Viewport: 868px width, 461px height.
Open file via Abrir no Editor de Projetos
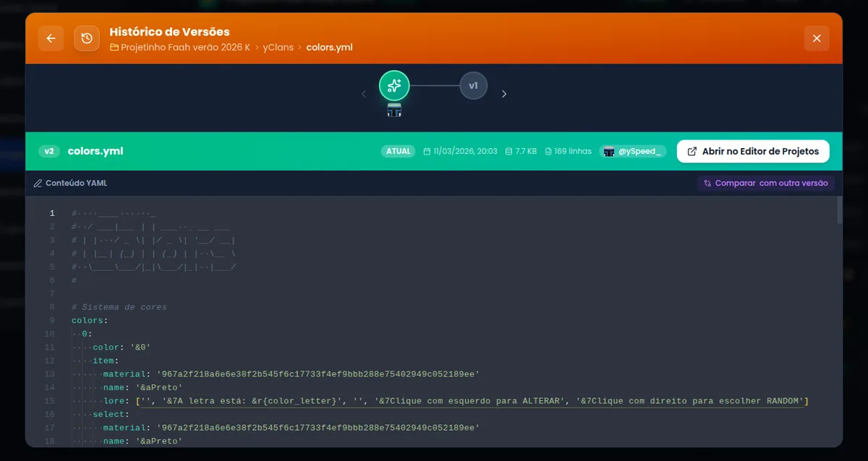tap(753, 151)
